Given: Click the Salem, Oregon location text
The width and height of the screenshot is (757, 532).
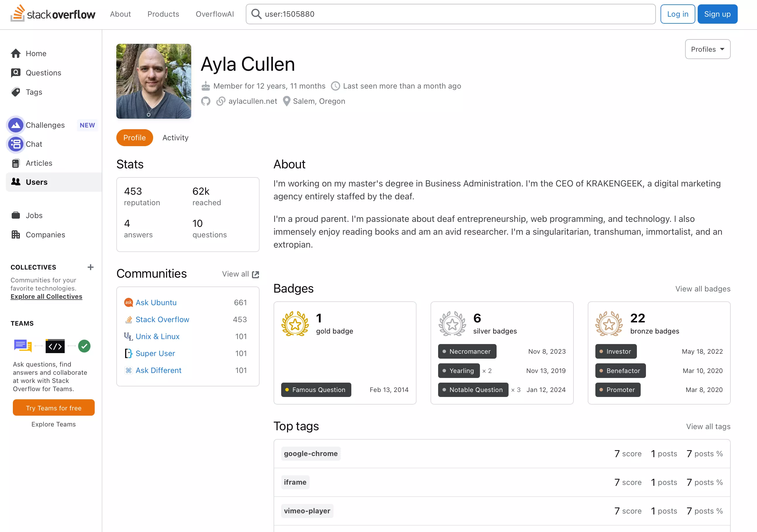Looking at the screenshot, I should (x=319, y=101).
